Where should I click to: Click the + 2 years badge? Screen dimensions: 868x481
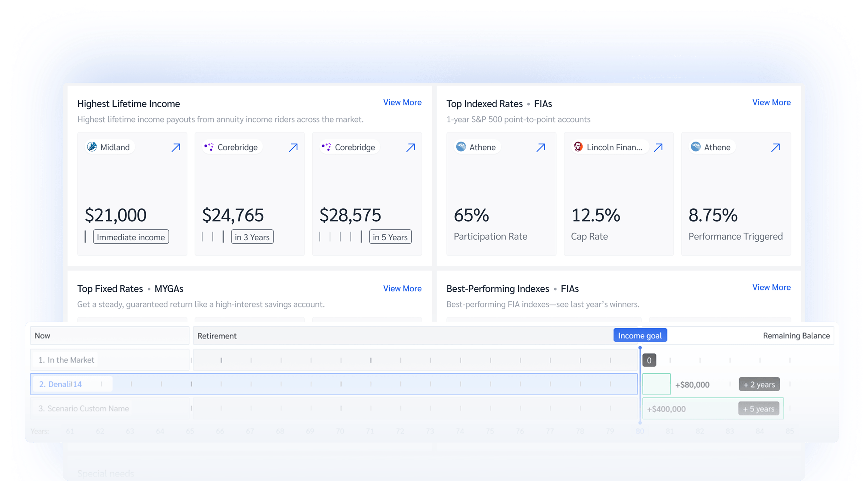click(x=759, y=385)
